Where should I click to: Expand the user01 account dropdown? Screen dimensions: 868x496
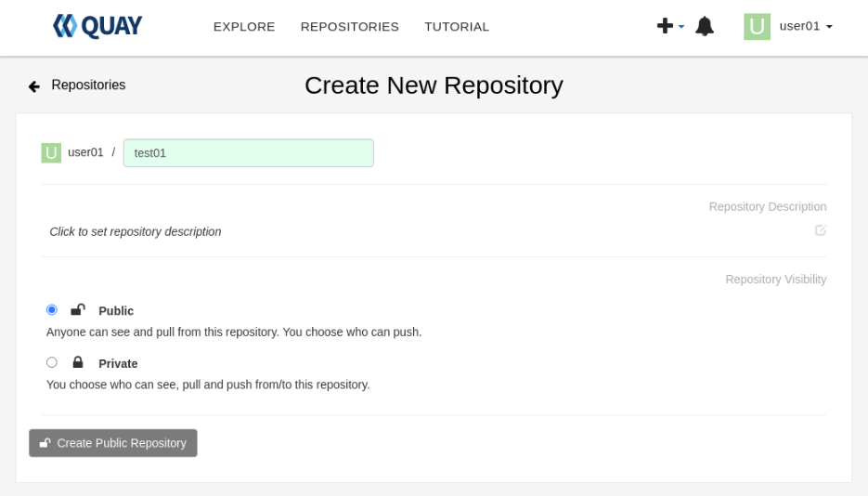pos(806,26)
